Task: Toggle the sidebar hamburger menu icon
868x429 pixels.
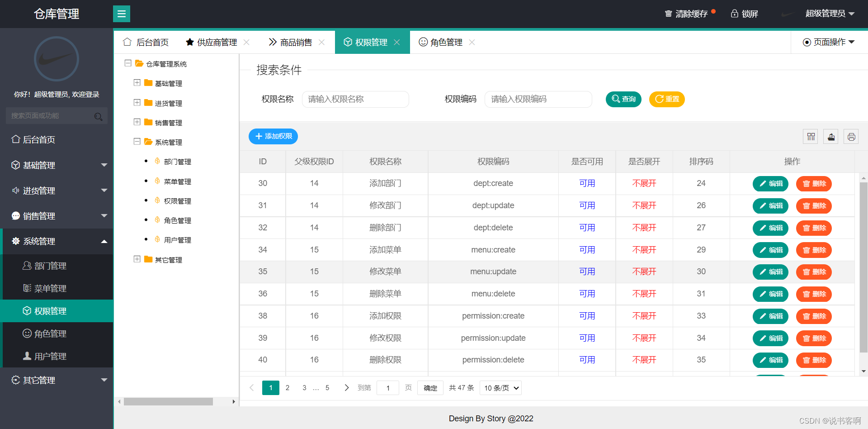Action: 122,14
